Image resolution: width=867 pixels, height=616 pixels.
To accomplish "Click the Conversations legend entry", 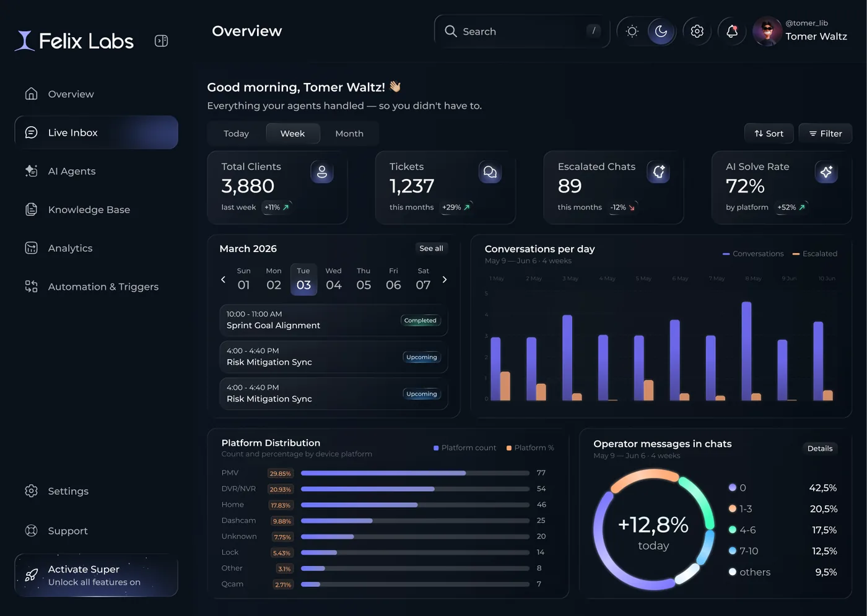I will pos(753,254).
